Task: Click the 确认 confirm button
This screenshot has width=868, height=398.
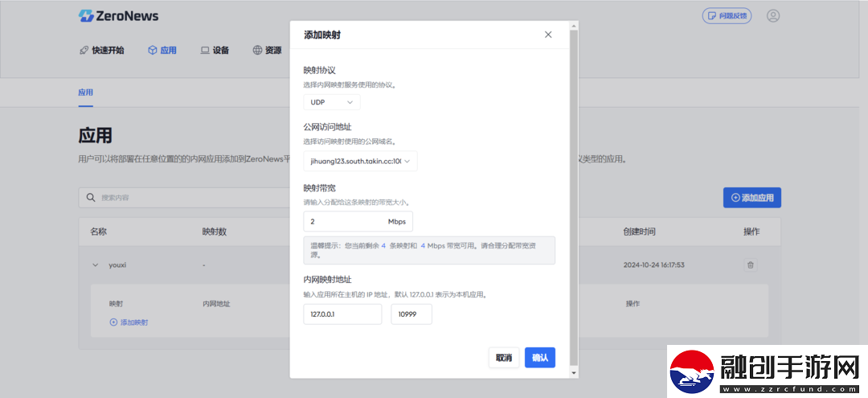Action: pyautogui.click(x=540, y=358)
